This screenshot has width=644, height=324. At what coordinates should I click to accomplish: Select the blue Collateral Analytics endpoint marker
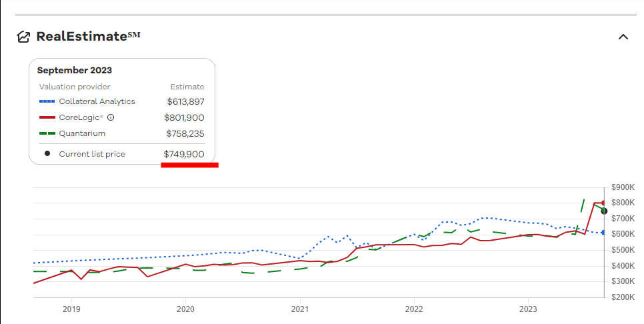tap(604, 233)
